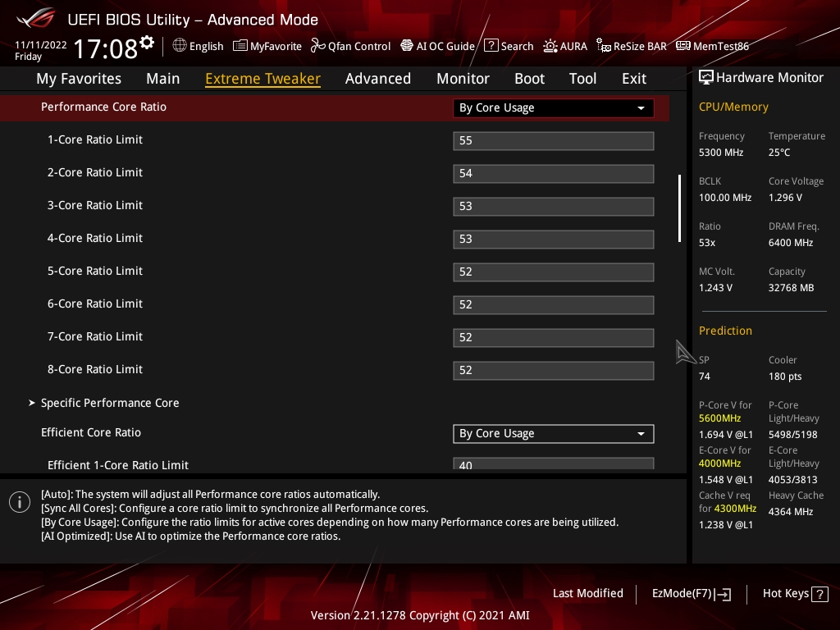The height and width of the screenshot is (630, 840).
Task: Launch MemTest86 icon
Action: tap(683, 46)
